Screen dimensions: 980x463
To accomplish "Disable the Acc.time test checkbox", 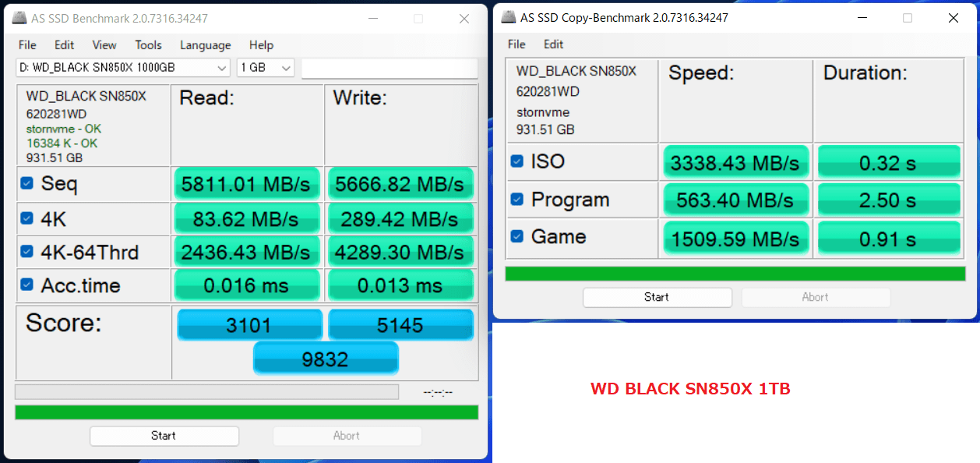I will point(27,285).
